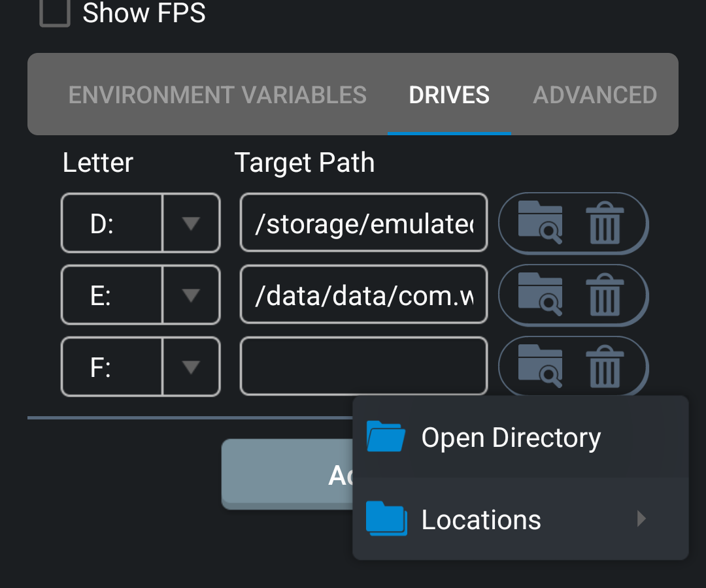Choose Open Directory from popup menu
706x588 pixels.
510,438
